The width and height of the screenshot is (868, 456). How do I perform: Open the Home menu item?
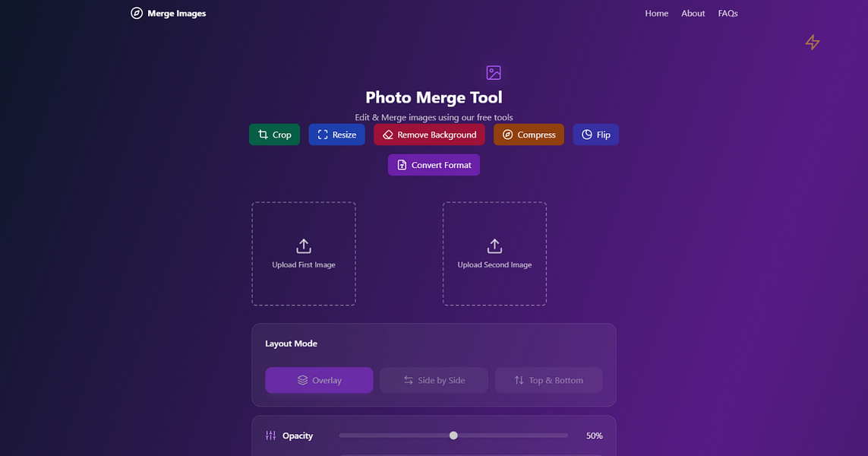tap(656, 13)
